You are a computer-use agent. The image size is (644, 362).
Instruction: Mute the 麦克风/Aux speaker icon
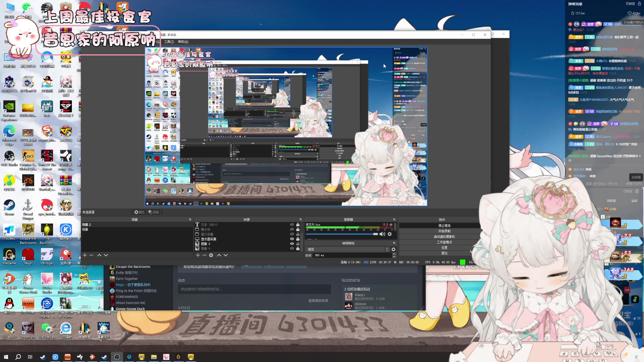point(382,234)
